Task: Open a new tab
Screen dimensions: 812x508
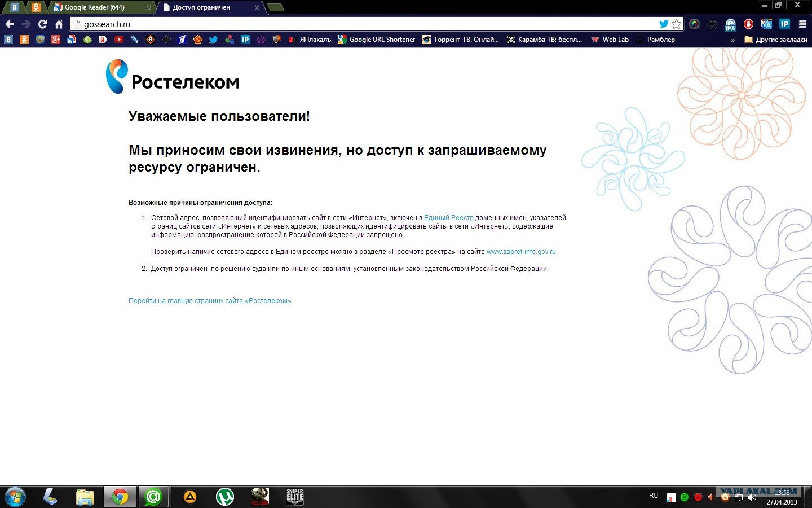Action: tap(275, 7)
